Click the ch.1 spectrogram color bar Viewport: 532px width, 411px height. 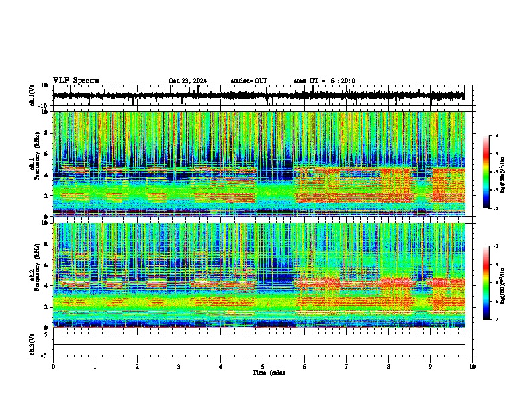486,172
